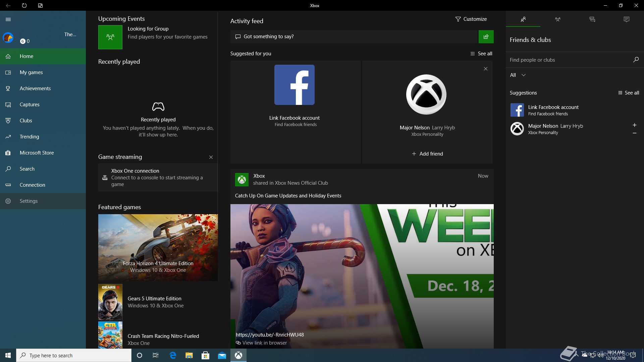Click the taskbar search box
Image resolution: width=644 pixels, height=362 pixels.
click(74, 355)
